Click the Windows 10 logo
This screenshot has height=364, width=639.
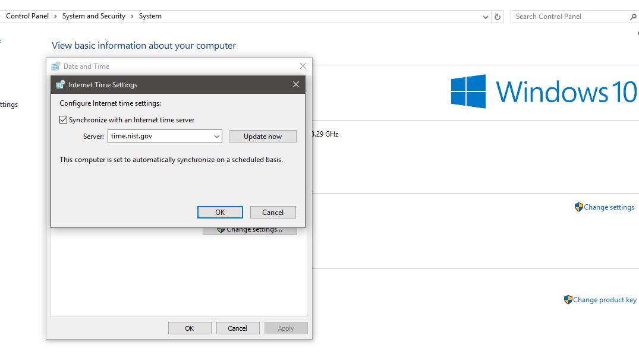(544, 91)
